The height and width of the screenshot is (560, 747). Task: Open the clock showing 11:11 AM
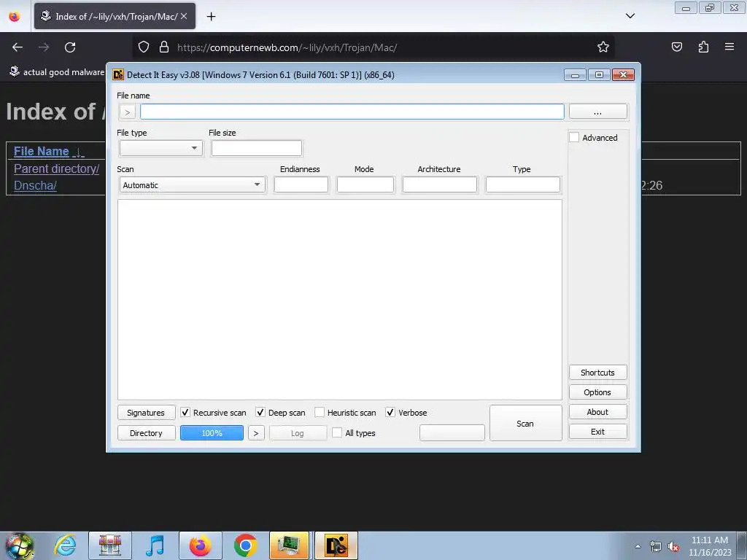tap(710, 546)
